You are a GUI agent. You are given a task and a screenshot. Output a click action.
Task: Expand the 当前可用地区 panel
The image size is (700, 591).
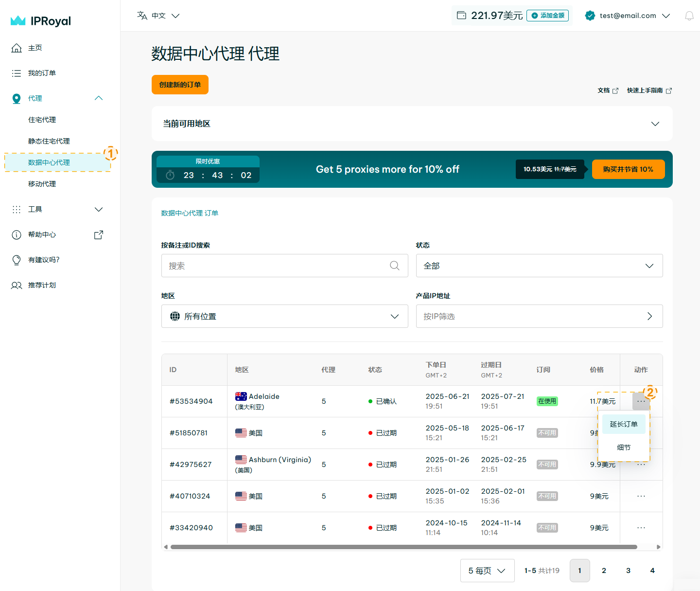tap(655, 124)
